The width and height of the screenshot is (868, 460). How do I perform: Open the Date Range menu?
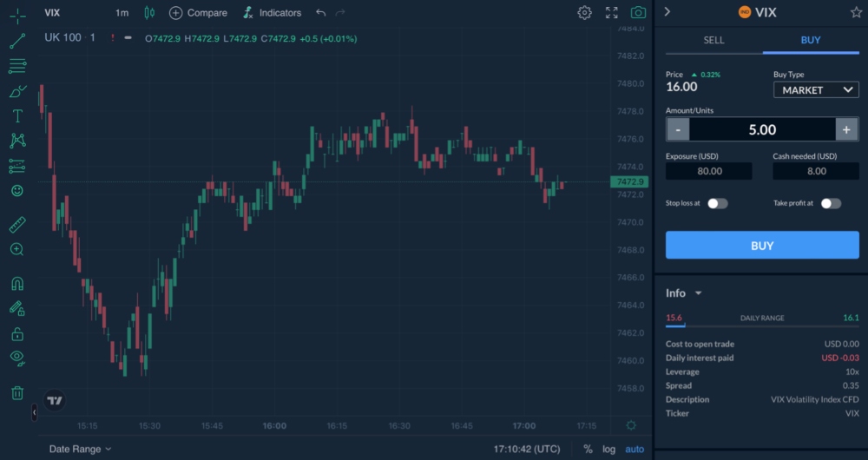[x=80, y=449]
